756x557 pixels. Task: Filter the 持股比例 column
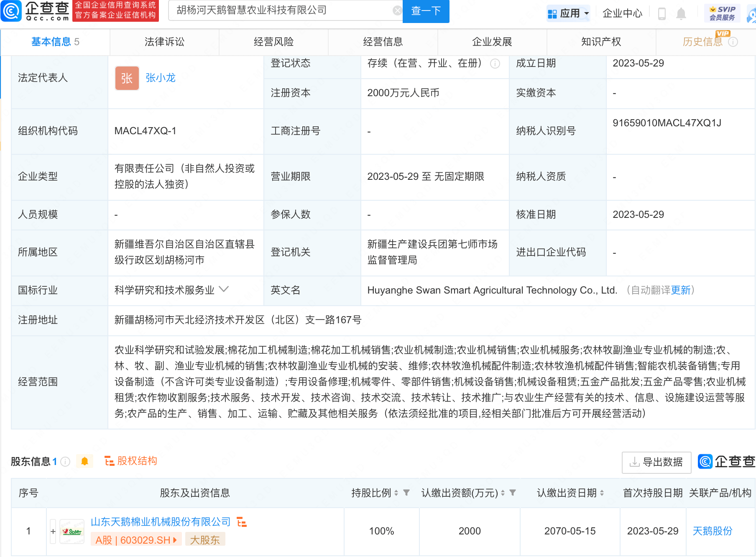pos(406,493)
